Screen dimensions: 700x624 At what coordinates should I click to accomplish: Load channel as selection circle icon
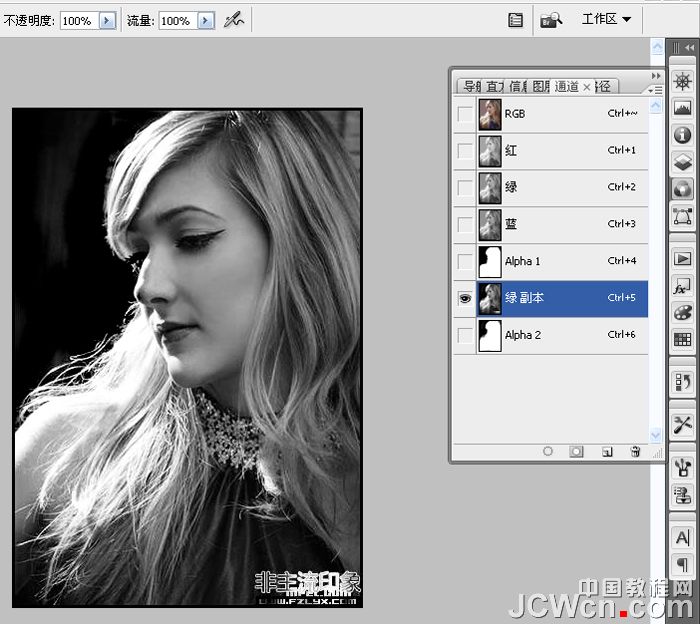[x=548, y=452]
